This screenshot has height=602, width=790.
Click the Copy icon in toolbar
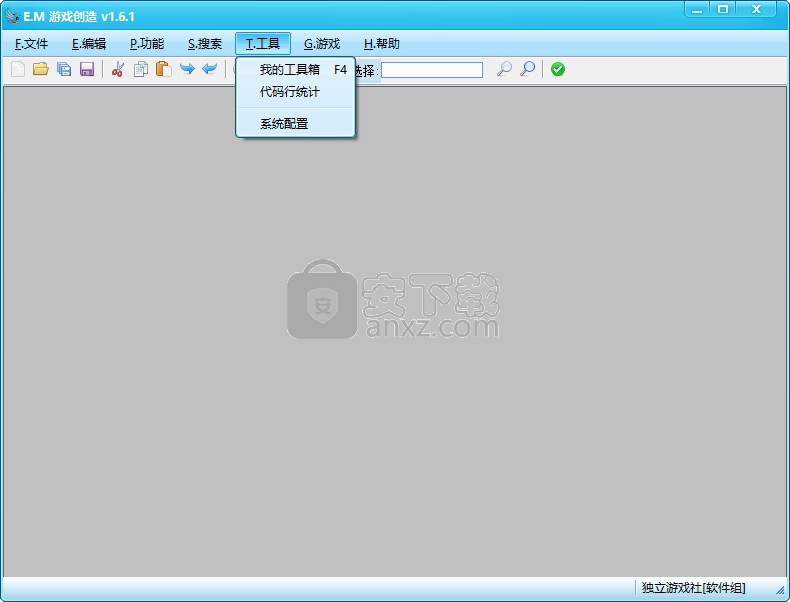pos(141,69)
